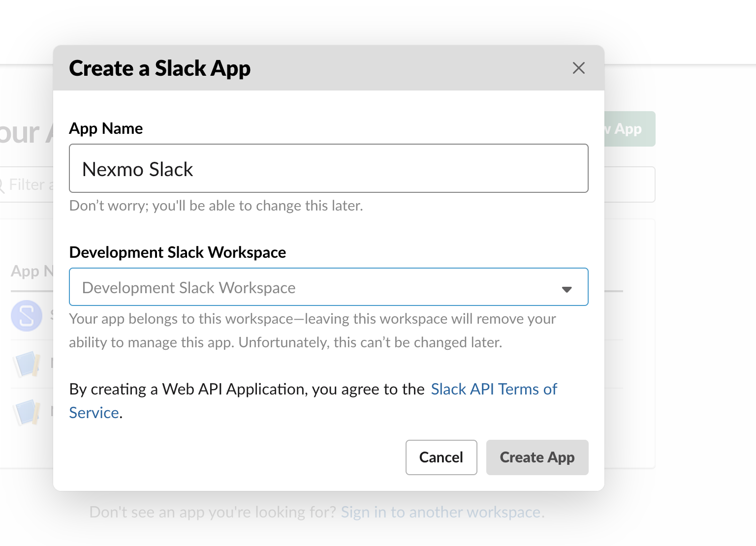756x546 pixels.
Task: Click the 'Create a Slack App' dialog title
Action: point(160,68)
